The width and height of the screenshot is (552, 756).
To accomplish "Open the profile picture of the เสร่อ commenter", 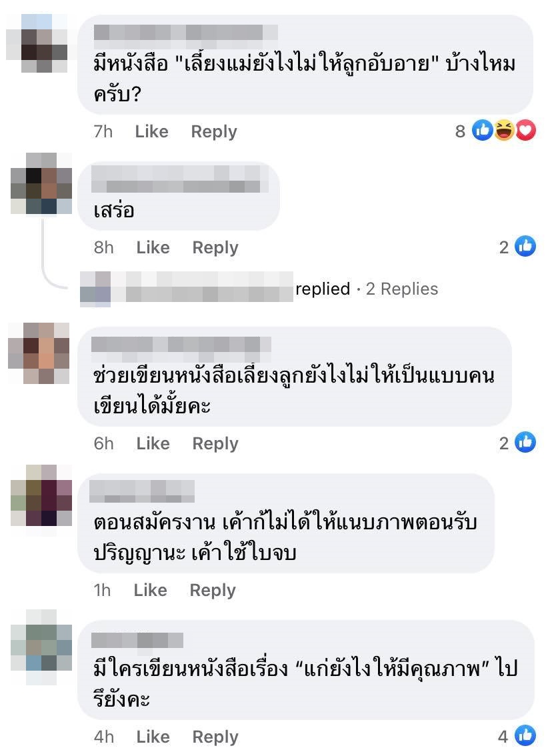I will click(x=41, y=183).
